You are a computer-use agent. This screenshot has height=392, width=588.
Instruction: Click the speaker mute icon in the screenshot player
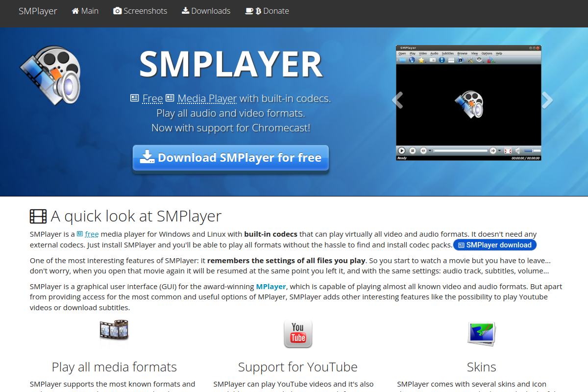(x=517, y=151)
